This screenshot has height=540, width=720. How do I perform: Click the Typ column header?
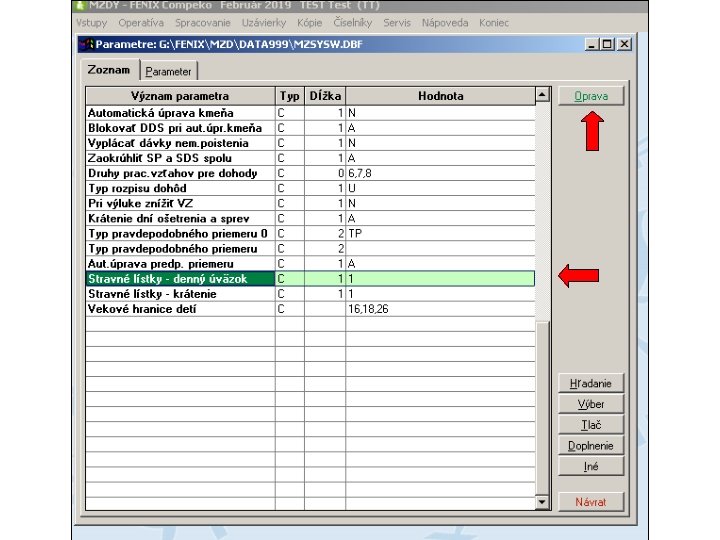coord(290,96)
